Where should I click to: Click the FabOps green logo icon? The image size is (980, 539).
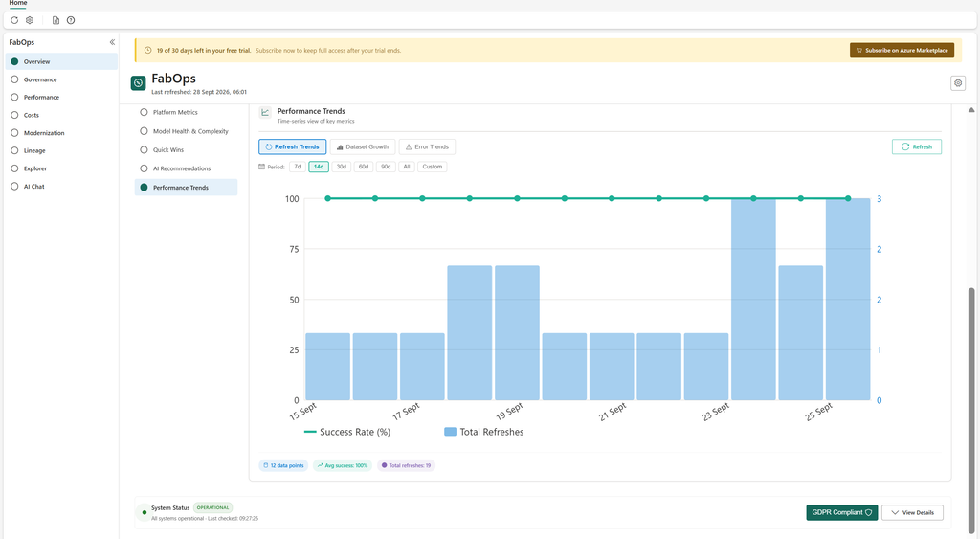[138, 82]
